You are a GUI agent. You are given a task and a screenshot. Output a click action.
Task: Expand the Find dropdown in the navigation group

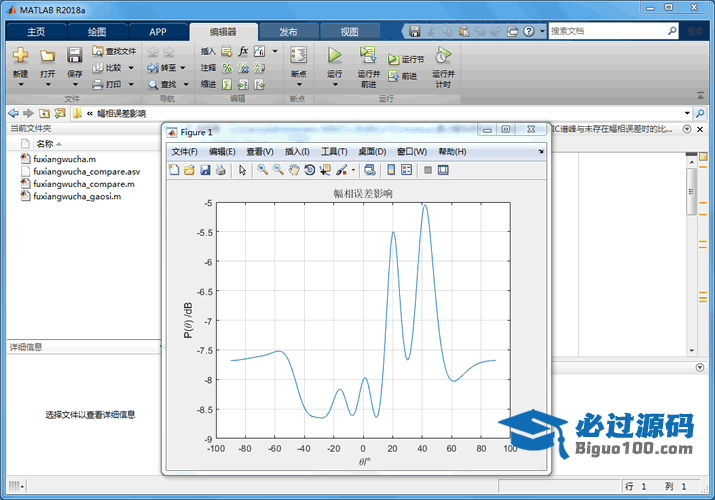[x=186, y=84]
